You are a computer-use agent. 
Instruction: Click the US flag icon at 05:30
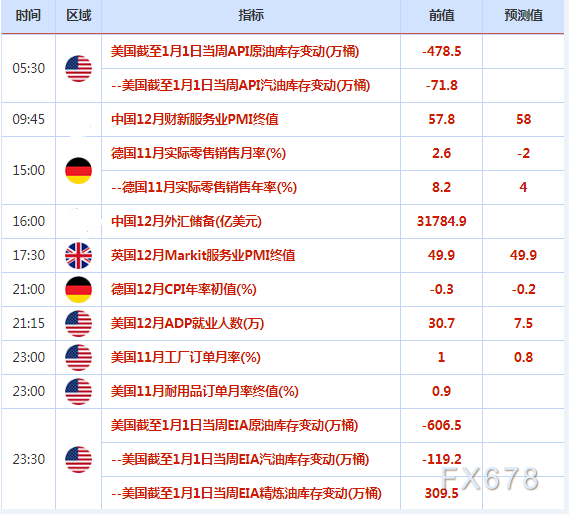pyautogui.click(x=78, y=69)
